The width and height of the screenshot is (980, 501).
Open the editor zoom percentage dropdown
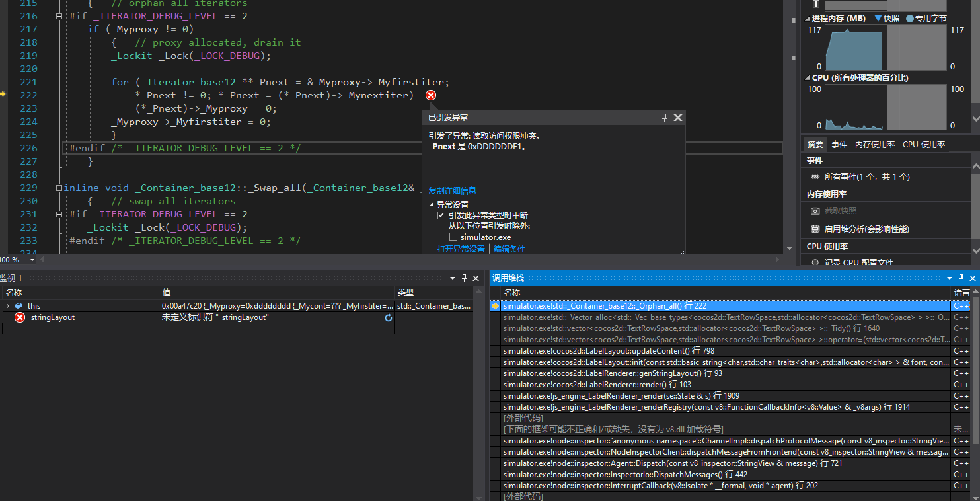pos(33,260)
